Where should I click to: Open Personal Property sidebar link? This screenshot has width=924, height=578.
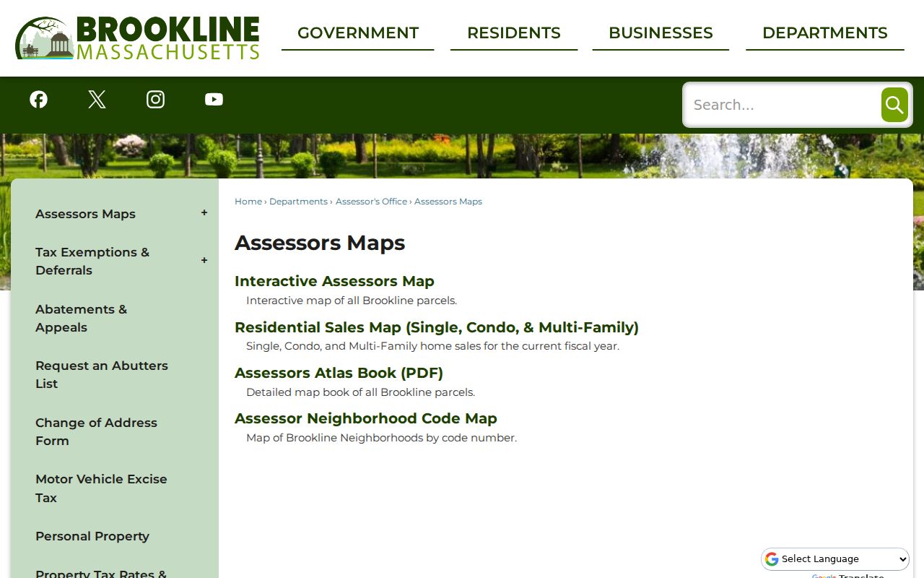click(92, 536)
